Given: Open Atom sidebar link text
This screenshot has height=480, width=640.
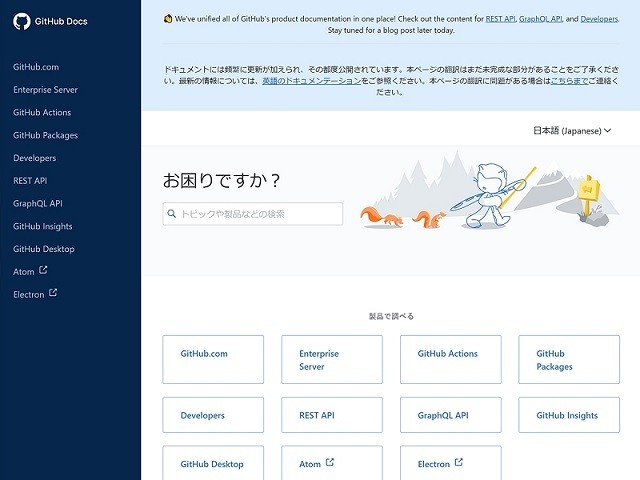Looking at the screenshot, I should [24, 272].
